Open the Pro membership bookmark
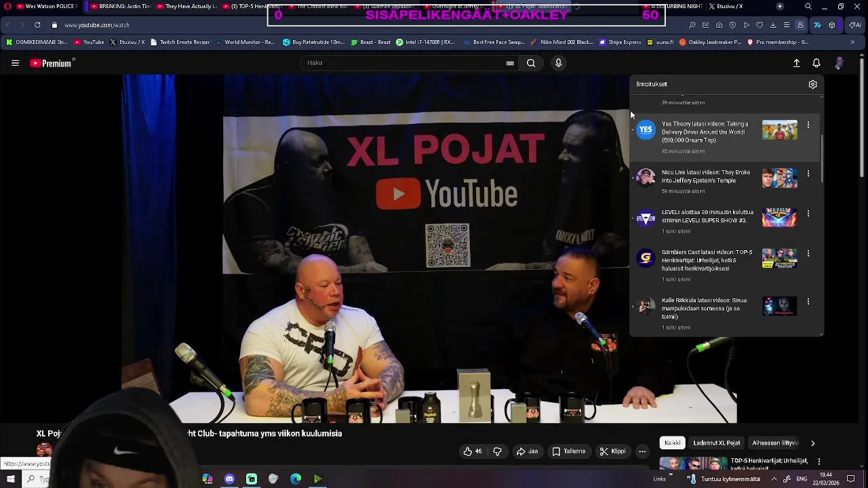Screen dimensions: 868x488 (777, 42)
